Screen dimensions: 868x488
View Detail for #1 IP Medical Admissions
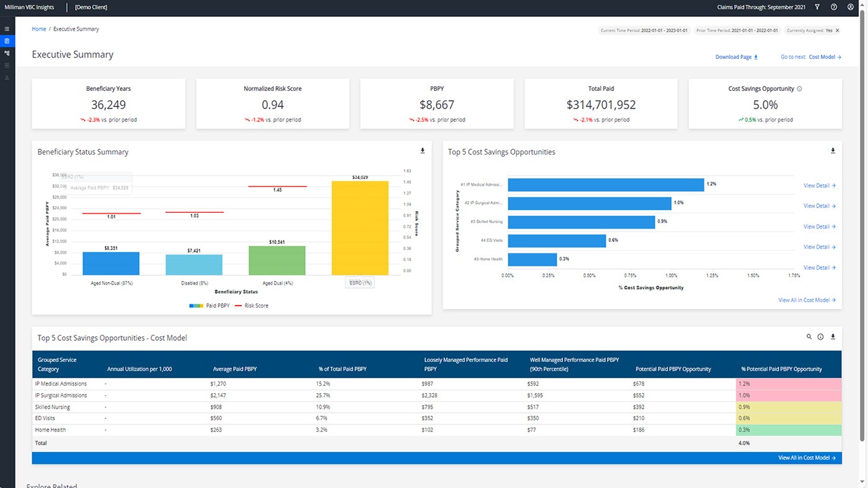820,185
